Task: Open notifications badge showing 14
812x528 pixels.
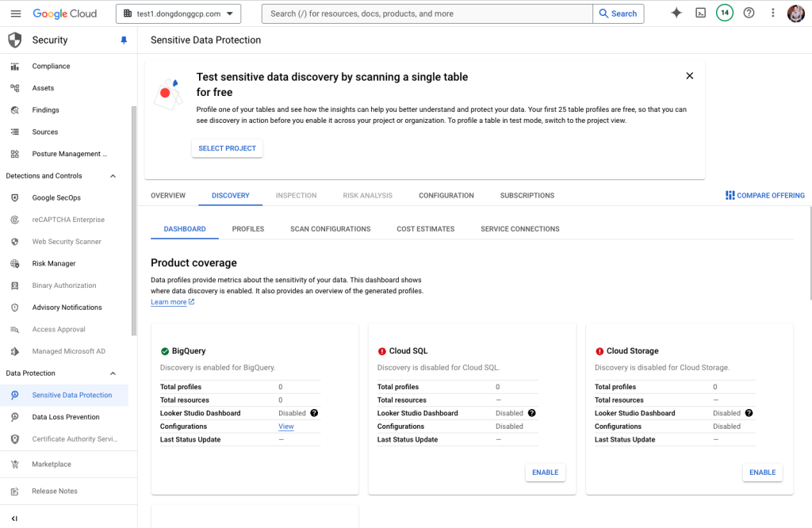Action: click(x=725, y=13)
